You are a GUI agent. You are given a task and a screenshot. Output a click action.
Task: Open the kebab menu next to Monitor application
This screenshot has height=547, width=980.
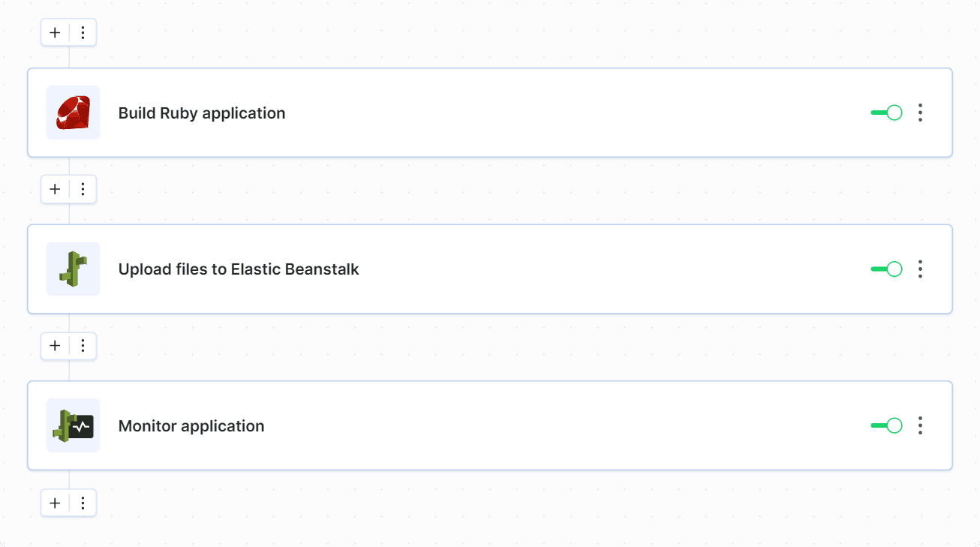[x=920, y=425]
